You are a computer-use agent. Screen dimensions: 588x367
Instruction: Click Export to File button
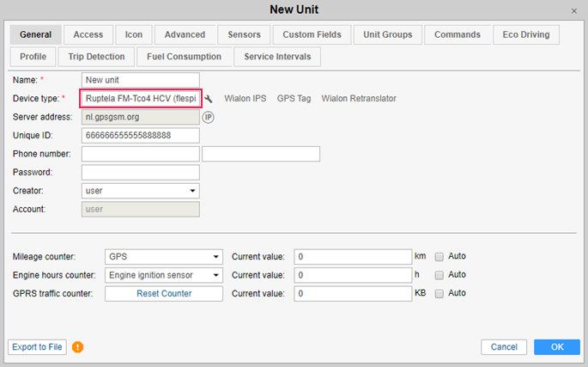37,347
